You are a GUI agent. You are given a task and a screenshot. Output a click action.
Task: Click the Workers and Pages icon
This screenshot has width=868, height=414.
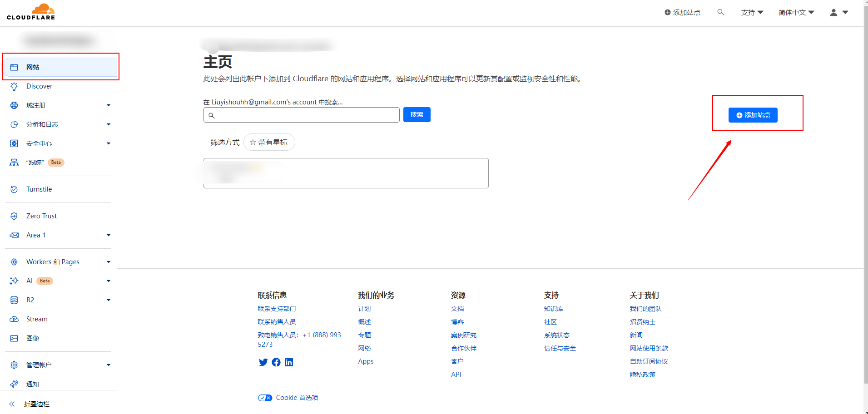[14, 262]
